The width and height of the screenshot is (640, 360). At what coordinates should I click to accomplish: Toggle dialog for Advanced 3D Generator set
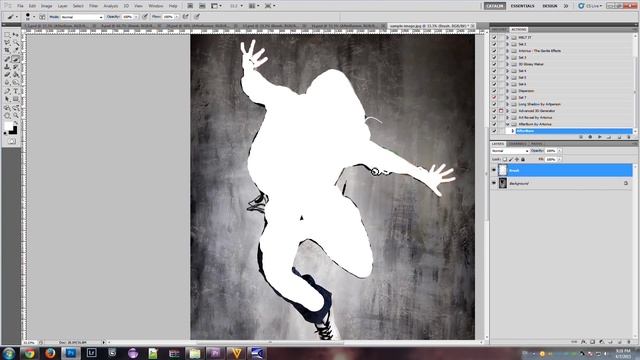(x=501, y=111)
